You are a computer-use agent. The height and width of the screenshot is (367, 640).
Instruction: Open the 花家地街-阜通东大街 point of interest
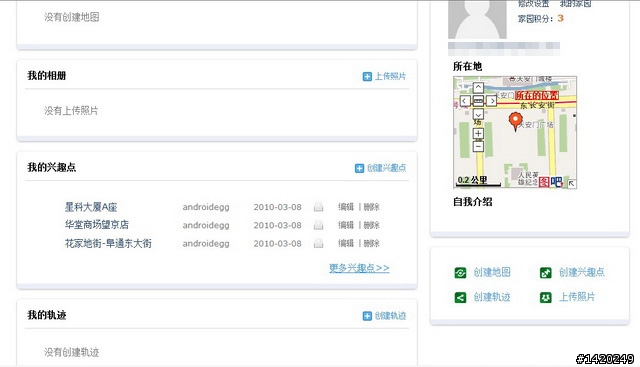[108, 243]
